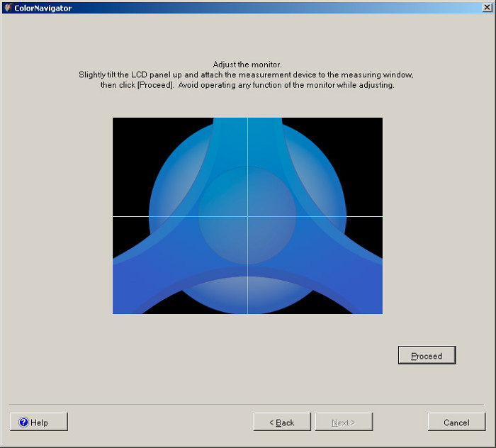Viewport: 496px width, 448px height.
Task: Click the right half of the horizontal crosshair line
Action: point(319,216)
